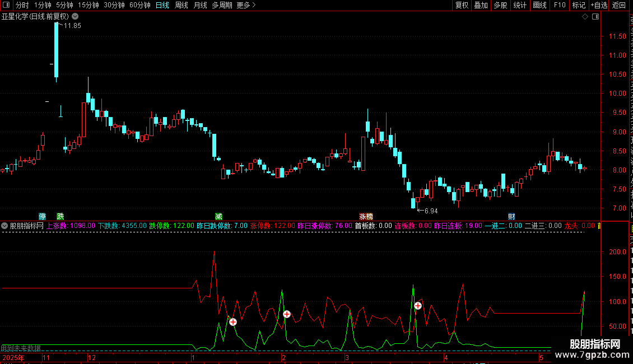Click the red 涨榜 marker
Screen dimensions: 633x364
click(366, 217)
